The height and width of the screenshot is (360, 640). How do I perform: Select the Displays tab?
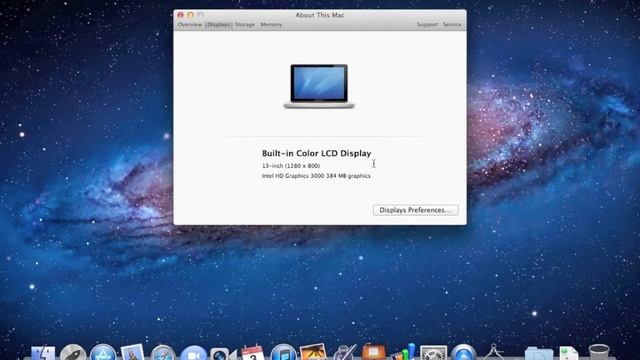point(219,24)
